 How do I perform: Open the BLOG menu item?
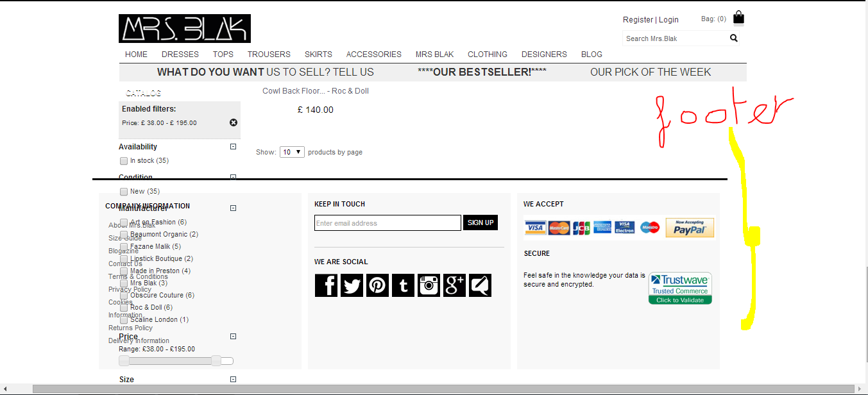click(591, 55)
